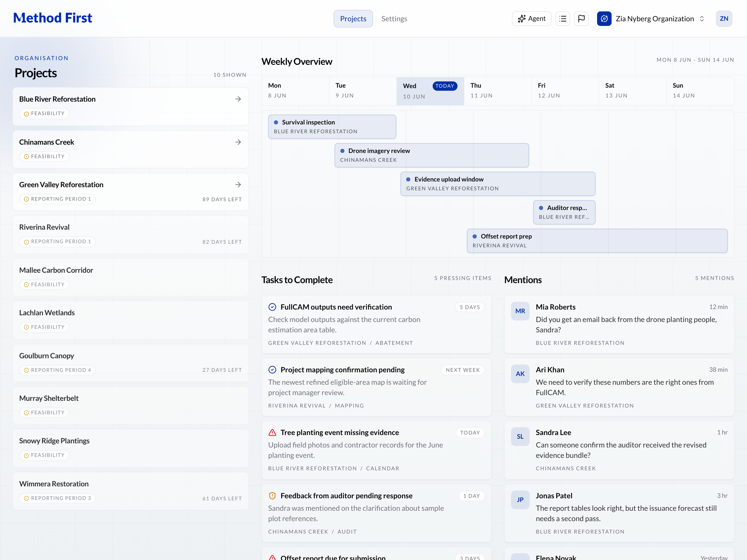
Task: Select Wednesday 10 Jun today column
Action: (x=430, y=91)
